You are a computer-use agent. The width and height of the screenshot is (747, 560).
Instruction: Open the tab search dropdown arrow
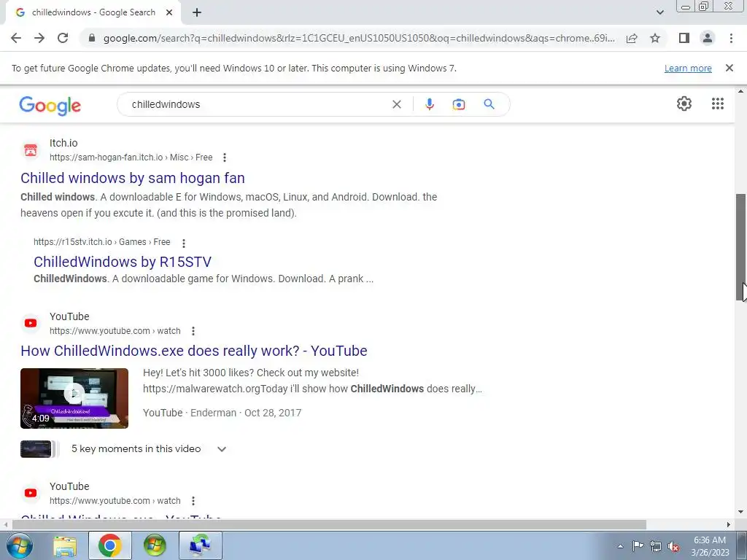click(x=659, y=12)
